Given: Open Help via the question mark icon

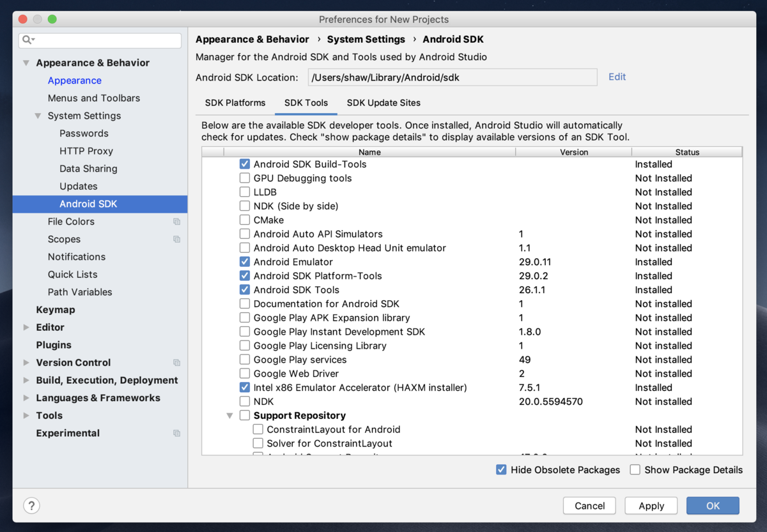Looking at the screenshot, I should coord(31,505).
